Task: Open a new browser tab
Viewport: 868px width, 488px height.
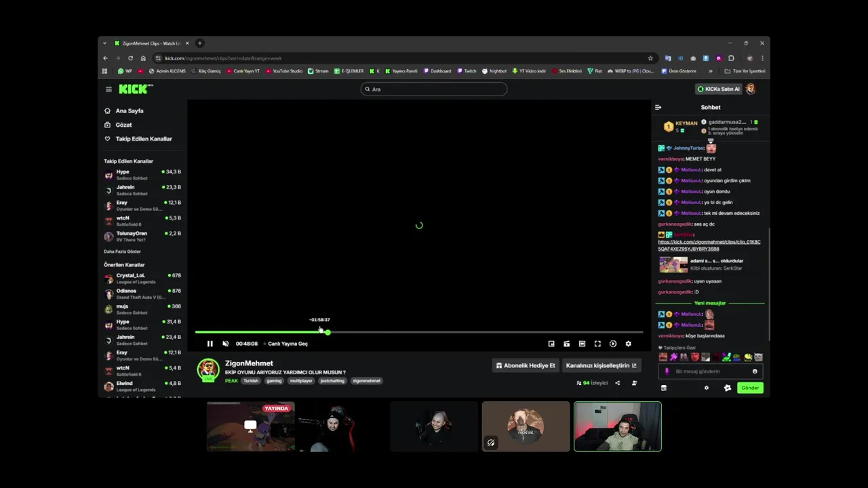Action: coord(199,43)
